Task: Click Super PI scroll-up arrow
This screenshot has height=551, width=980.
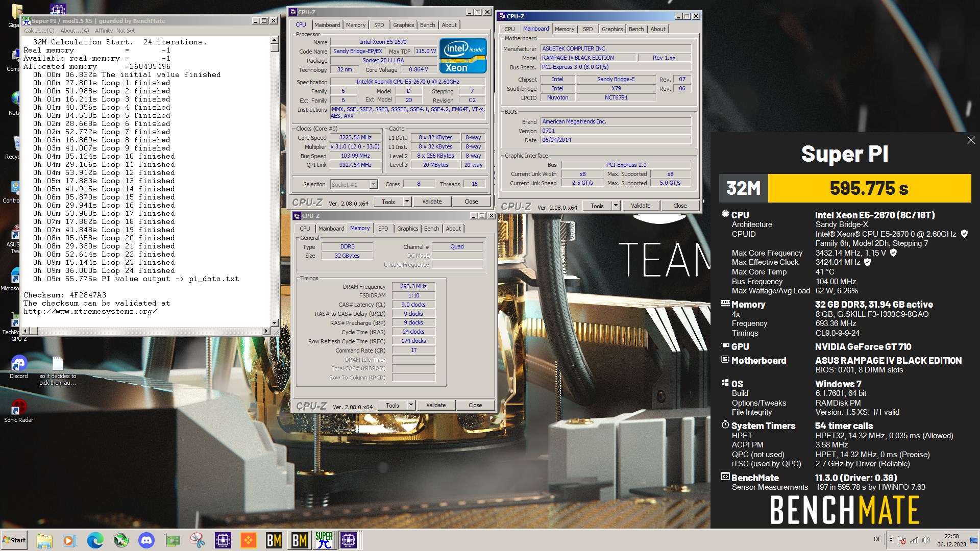Action: pos(274,40)
